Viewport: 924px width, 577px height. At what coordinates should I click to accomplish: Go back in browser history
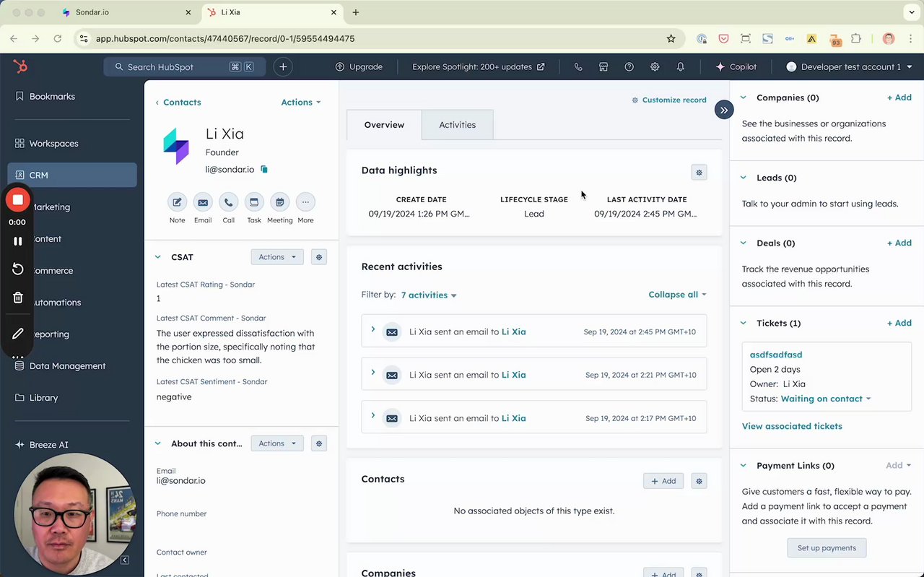[14, 38]
